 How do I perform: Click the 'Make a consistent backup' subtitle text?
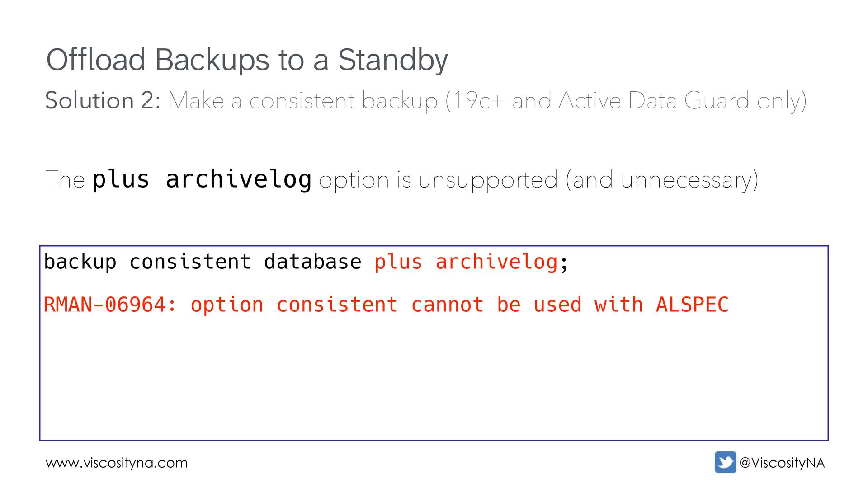pos(302,100)
